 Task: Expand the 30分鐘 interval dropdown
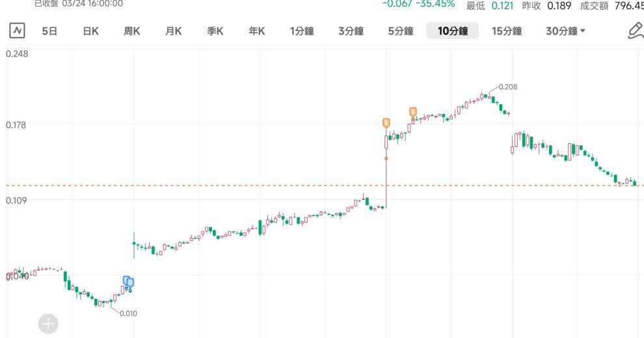[565, 31]
